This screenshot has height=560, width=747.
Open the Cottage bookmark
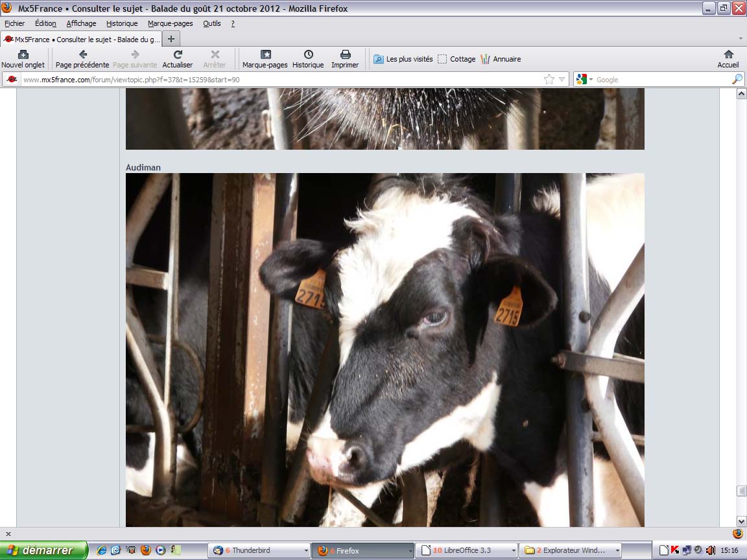pos(456,59)
